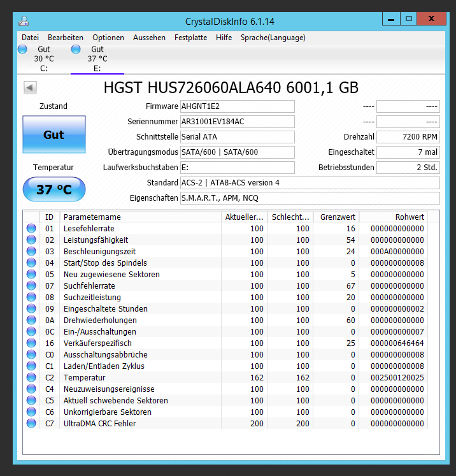Screen dimensions: 456x476
Task: Click status orb for Ein-/Ausschaltungen row
Action: coord(31,331)
